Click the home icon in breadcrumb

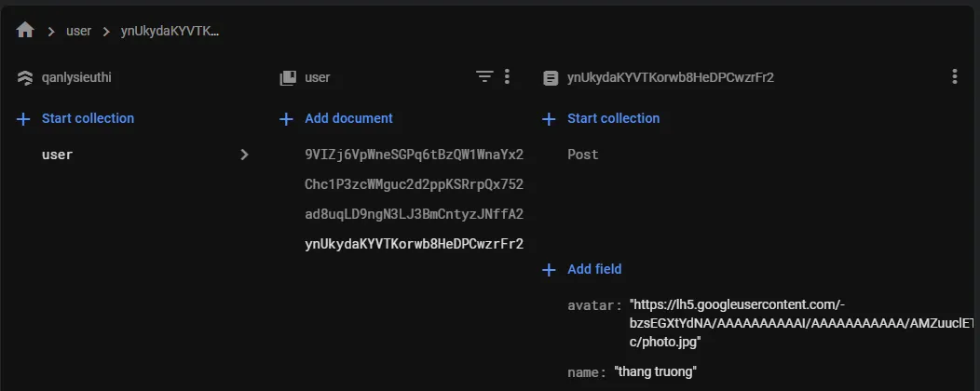25,31
